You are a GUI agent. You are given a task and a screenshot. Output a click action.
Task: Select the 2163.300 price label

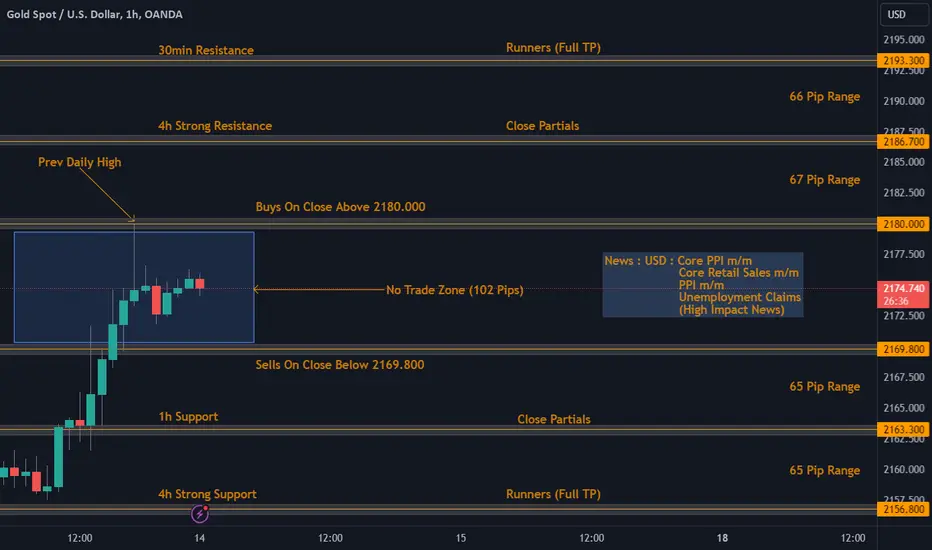coord(903,429)
